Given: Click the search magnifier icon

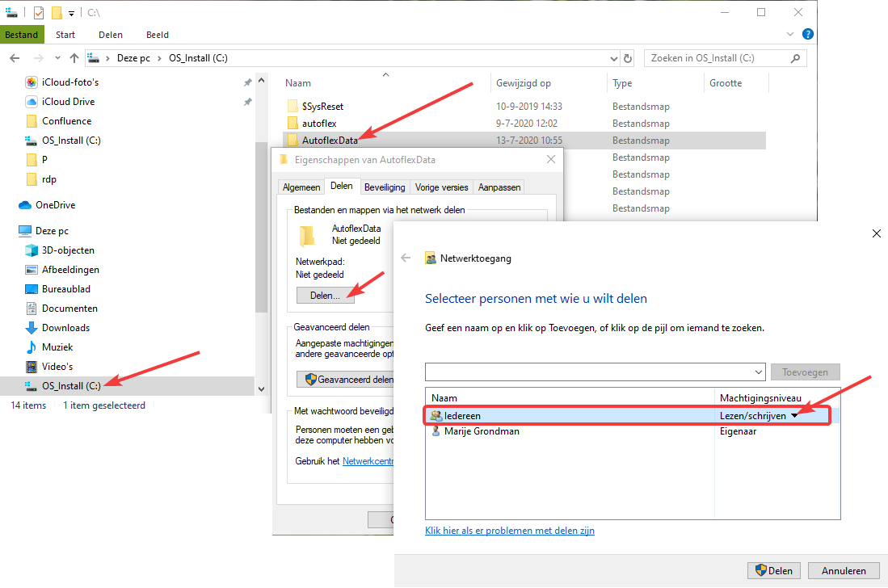Looking at the screenshot, I should [795, 58].
